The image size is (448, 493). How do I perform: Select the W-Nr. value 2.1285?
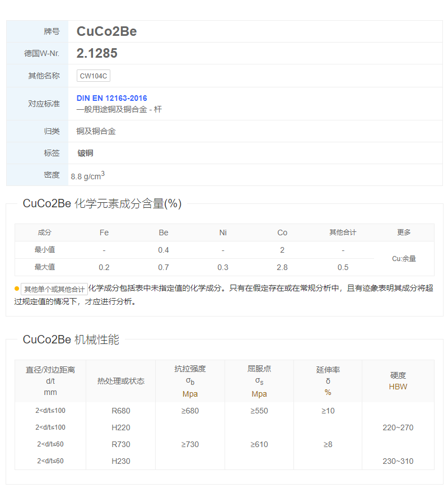click(x=97, y=53)
